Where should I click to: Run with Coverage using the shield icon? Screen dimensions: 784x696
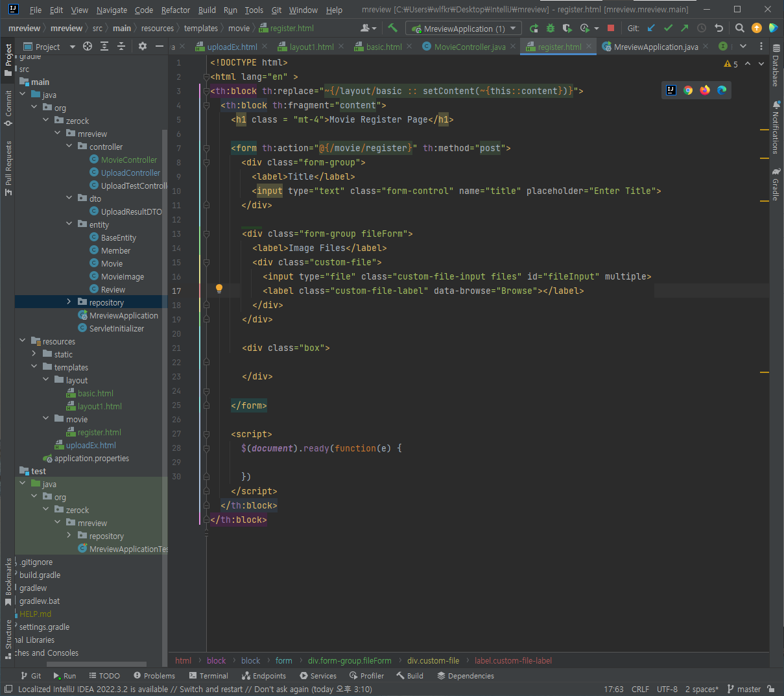567,28
